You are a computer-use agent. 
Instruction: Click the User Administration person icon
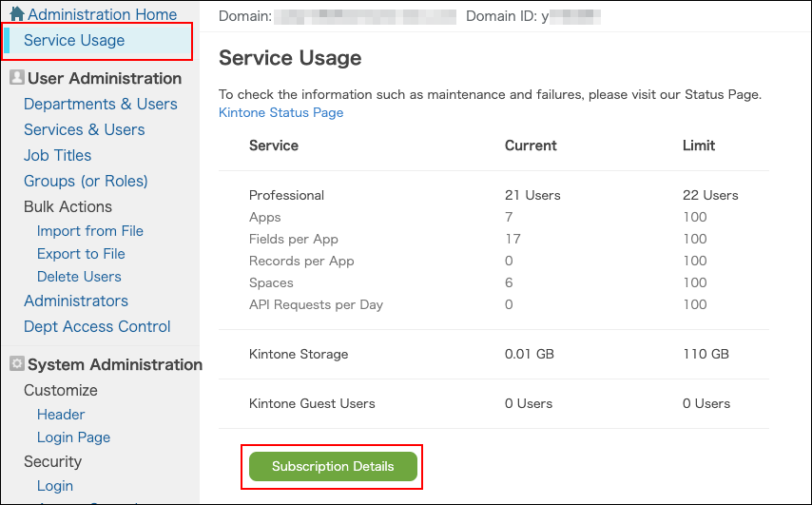(16, 78)
